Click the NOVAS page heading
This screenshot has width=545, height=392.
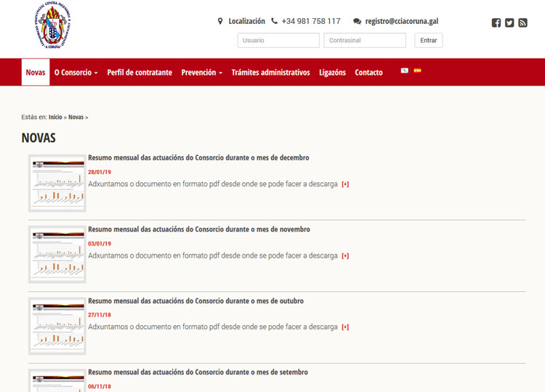click(x=39, y=138)
